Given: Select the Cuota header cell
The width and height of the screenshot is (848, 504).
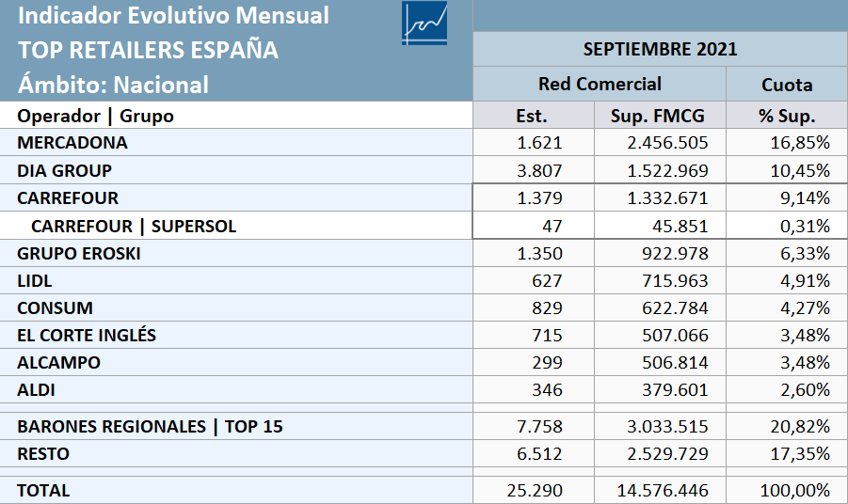Looking at the screenshot, I should coord(787,85).
